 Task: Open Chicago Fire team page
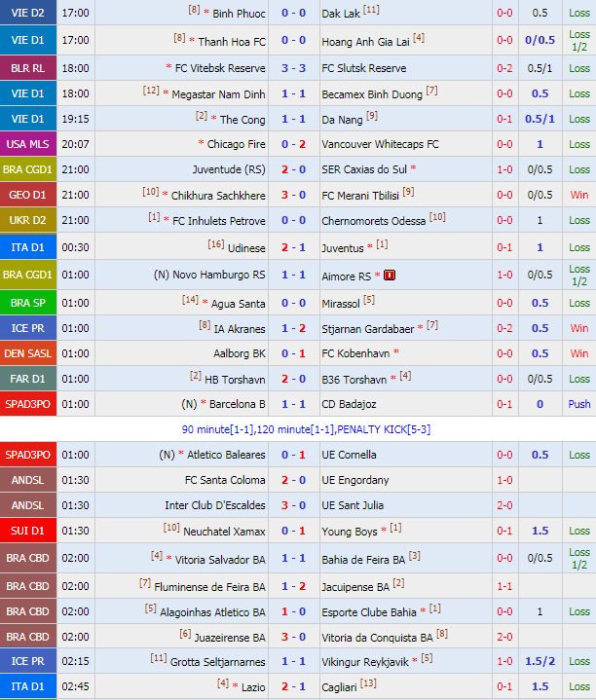[x=237, y=144]
